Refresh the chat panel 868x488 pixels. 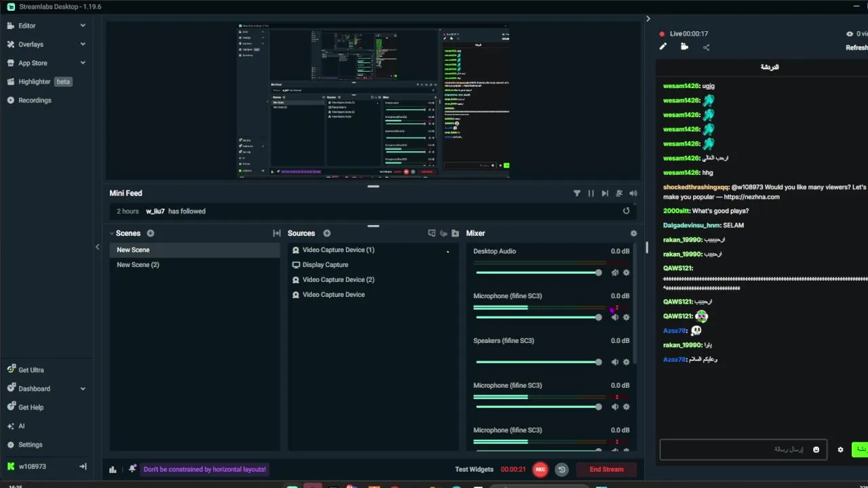pos(856,48)
